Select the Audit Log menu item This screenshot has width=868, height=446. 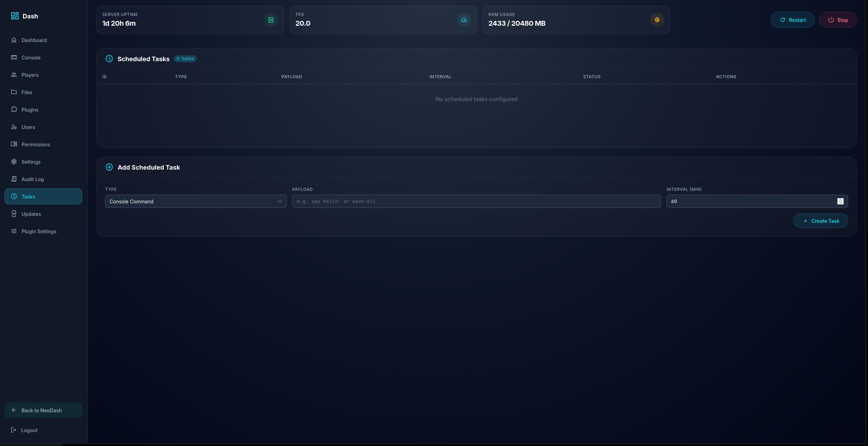43,179
